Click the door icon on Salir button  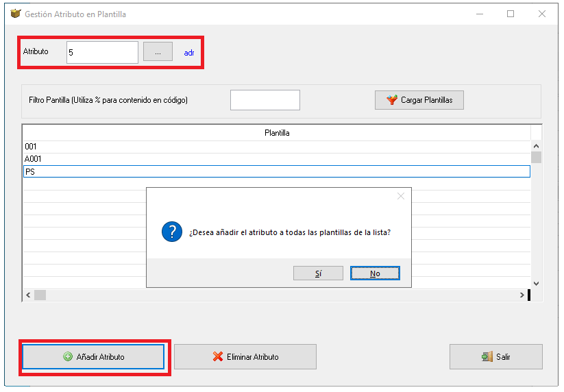(487, 356)
